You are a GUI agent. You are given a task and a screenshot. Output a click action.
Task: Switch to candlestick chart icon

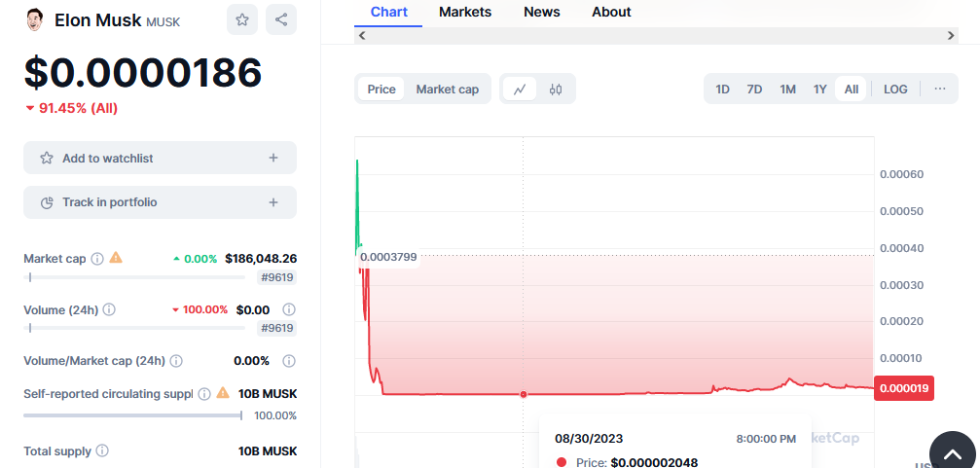pos(556,90)
